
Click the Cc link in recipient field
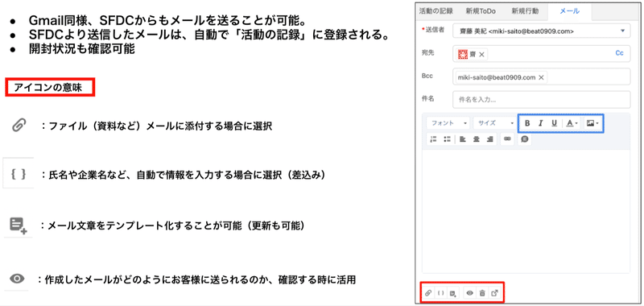pyautogui.click(x=619, y=53)
